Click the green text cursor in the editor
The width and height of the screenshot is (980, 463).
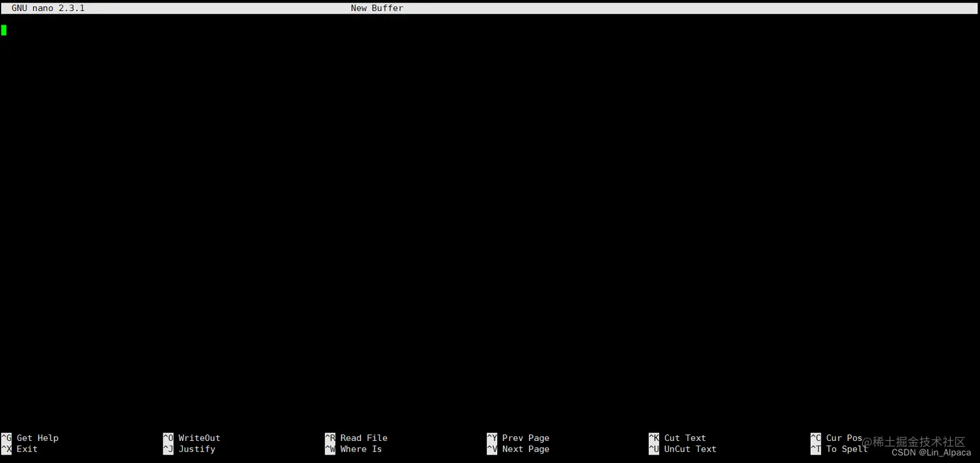4,30
